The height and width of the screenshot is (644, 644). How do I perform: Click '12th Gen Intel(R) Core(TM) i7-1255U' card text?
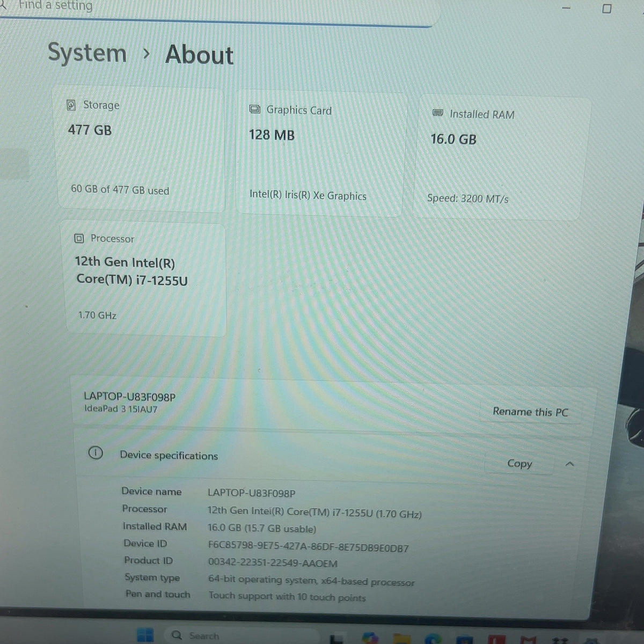click(131, 271)
